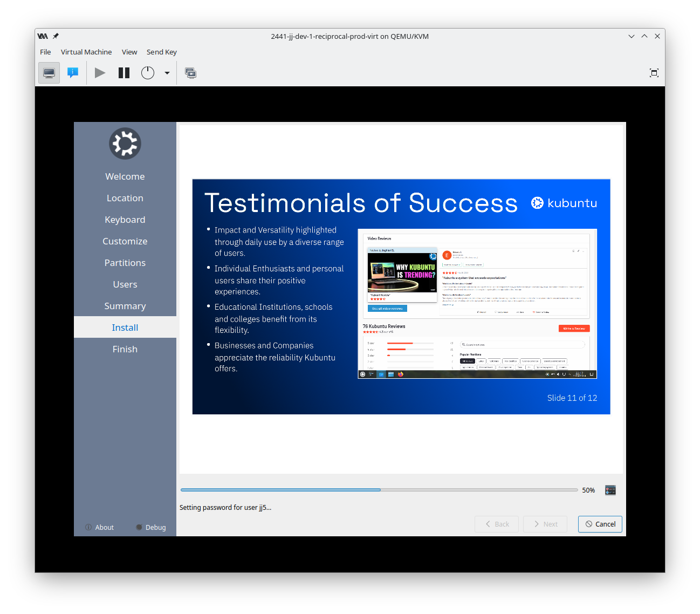
Task: Manage VM snapshots
Action: pos(191,73)
